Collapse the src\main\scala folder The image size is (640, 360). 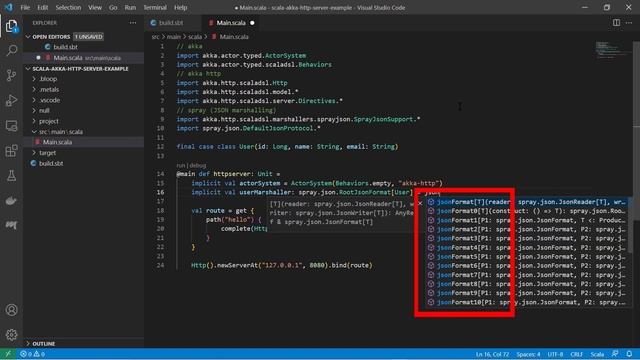60,132
